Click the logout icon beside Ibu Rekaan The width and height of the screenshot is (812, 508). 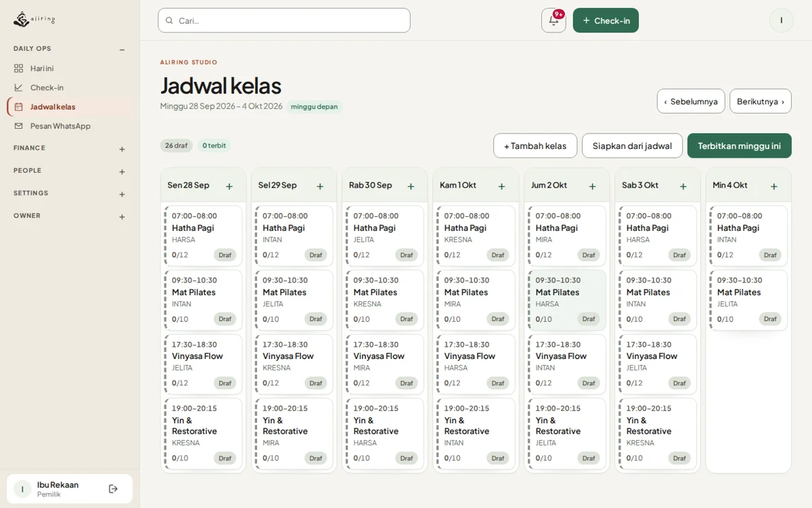pos(113,489)
